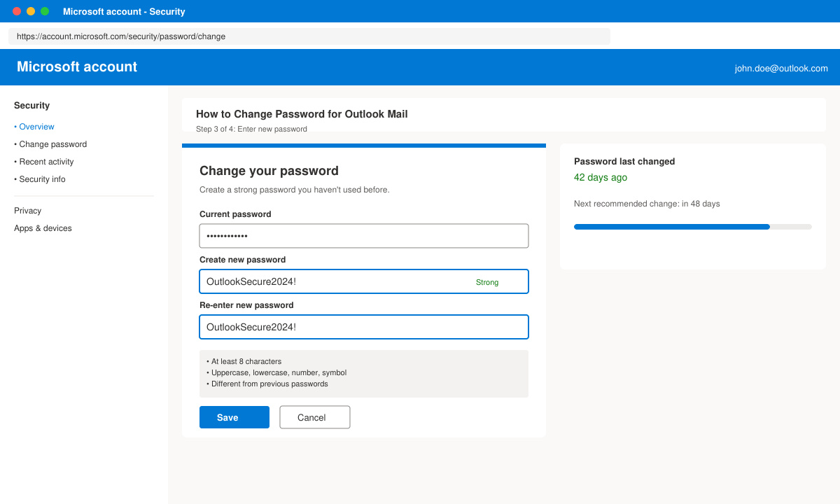Click 'Create a strong password' description text
840x504 pixels.
pos(294,190)
